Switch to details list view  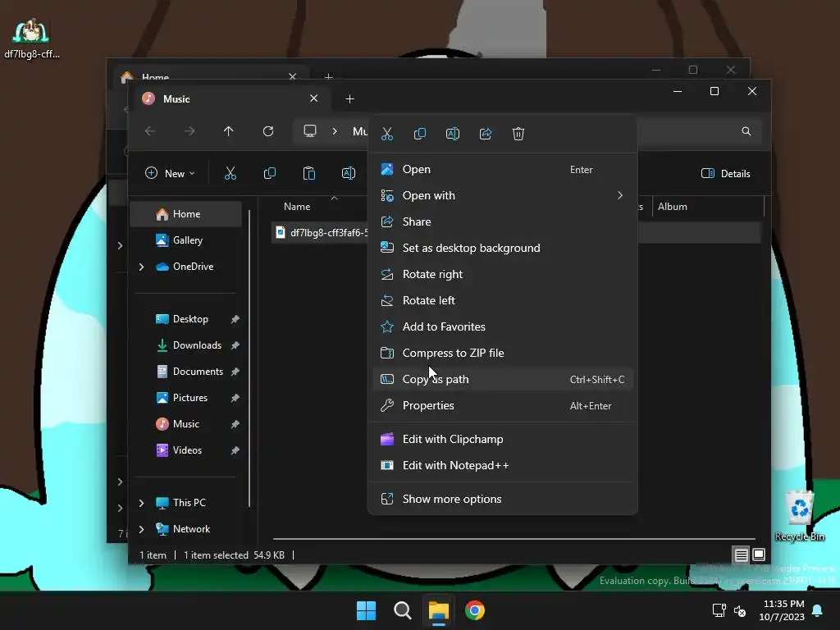(x=741, y=555)
